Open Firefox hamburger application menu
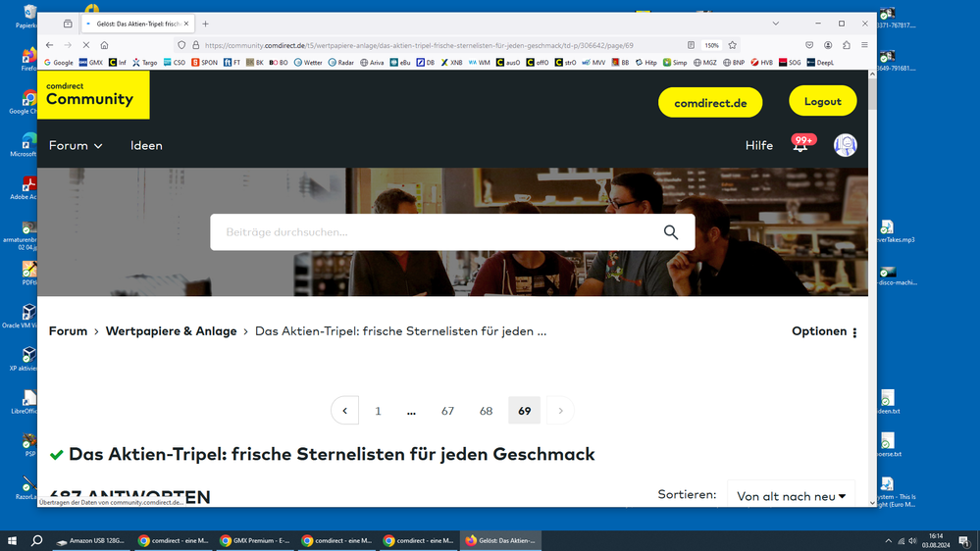The height and width of the screenshot is (551, 980). [864, 45]
